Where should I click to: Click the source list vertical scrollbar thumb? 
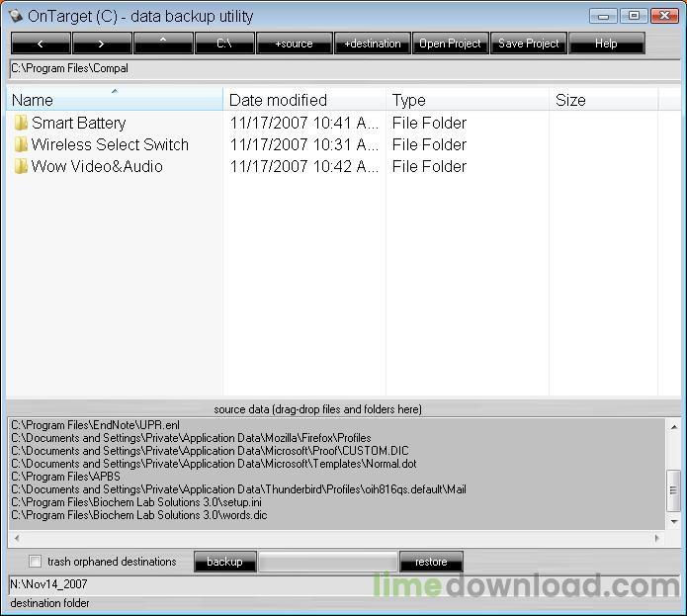pyautogui.click(x=674, y=490)
